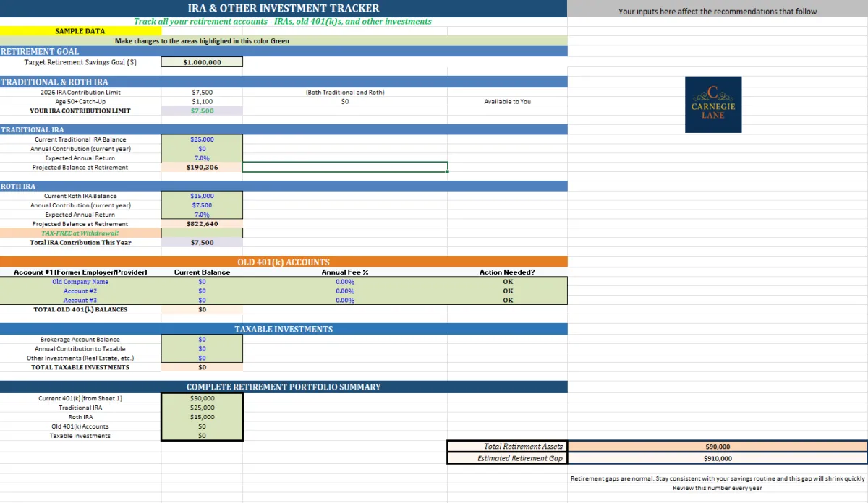Click the Roth IRA annual contribution $7,500 cell
The image size is (868, 503).
[x=203, y=205]
